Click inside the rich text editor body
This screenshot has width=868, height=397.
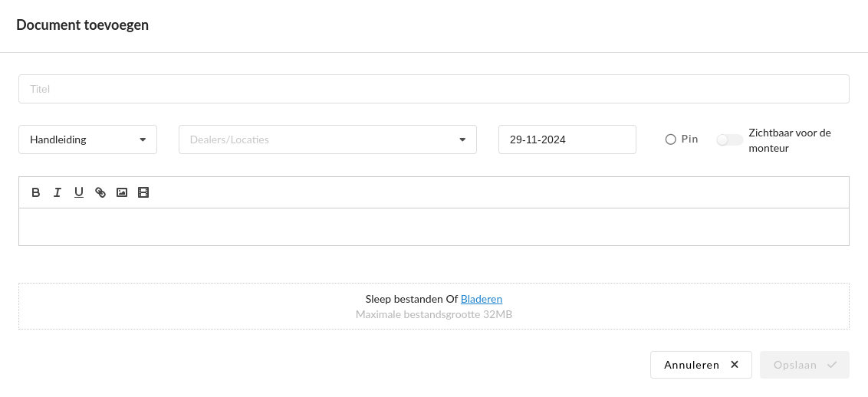(433, 227)
